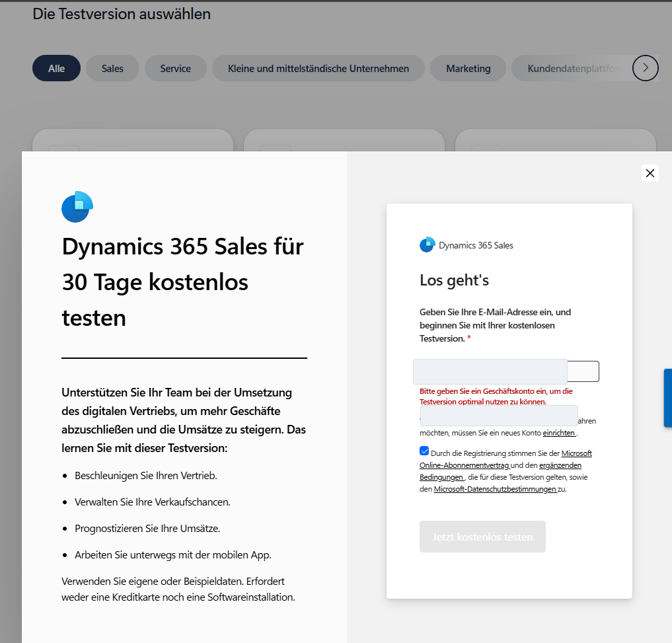Click the 'Los geht's' heading

(455, 280)
